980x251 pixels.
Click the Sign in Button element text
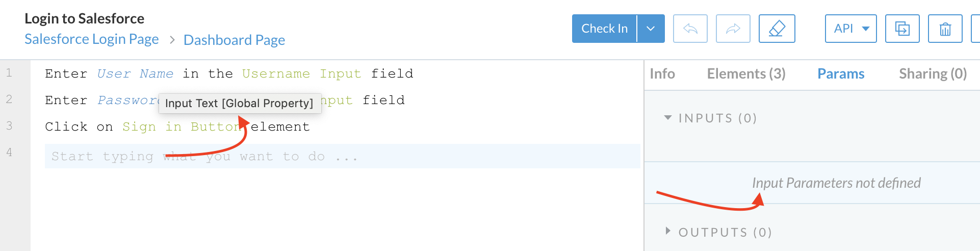(x=182, y=127)
